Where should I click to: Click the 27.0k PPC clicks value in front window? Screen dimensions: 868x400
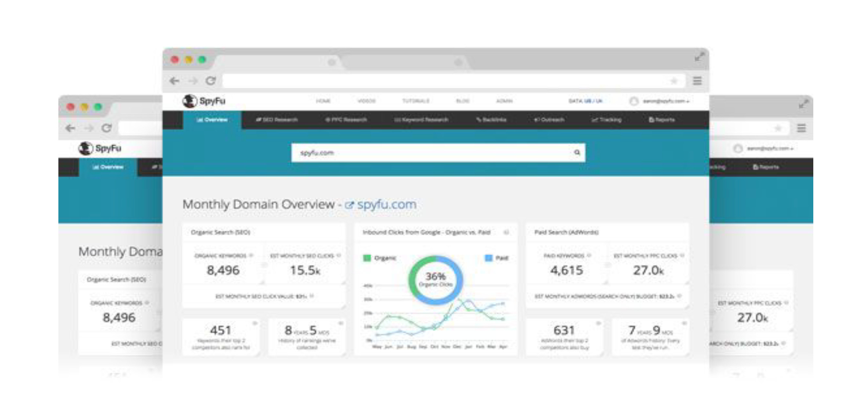648,270
